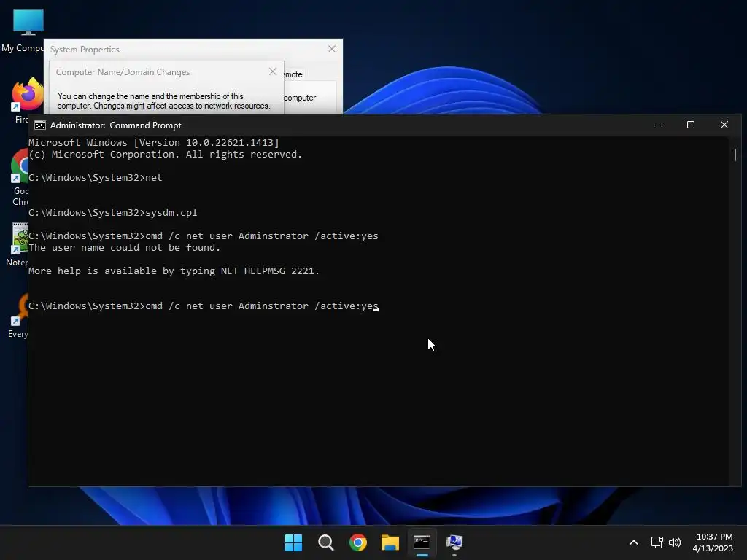
Task: Select Notepad++ desktop shortcut
Action: (x=18, y=245)
